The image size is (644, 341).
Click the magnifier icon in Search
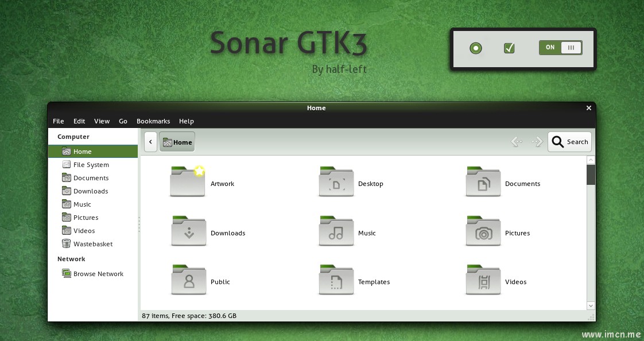pos(557,142)
